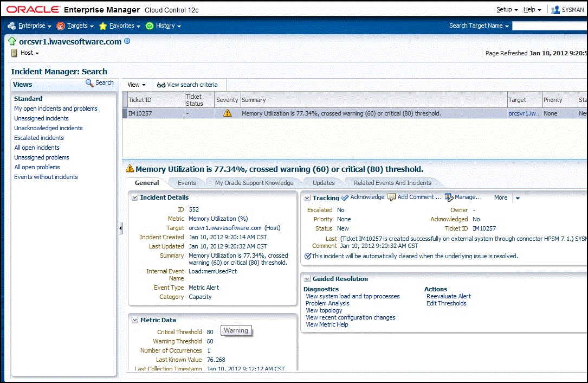Click the View Metric Help link

327,325
